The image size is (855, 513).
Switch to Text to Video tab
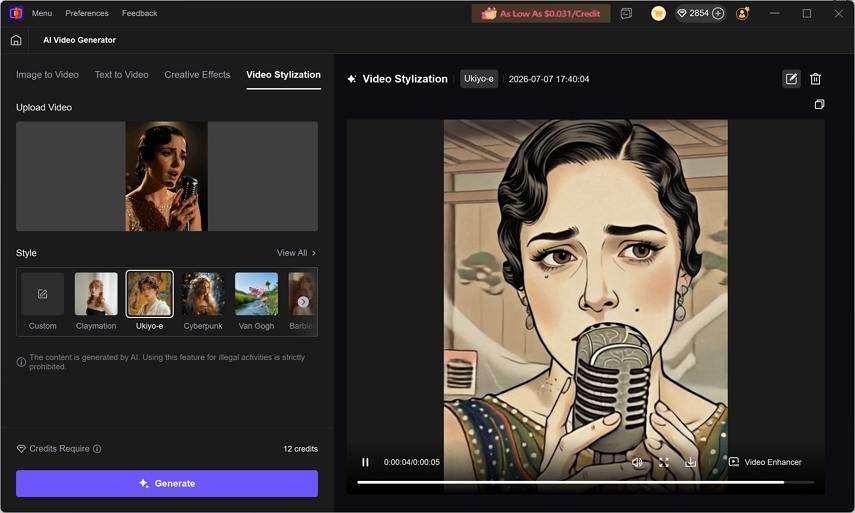(x=122, y=75)
